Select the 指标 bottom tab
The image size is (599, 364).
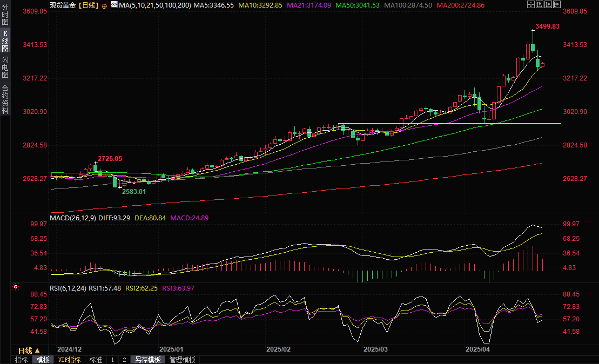coord(22,360)
